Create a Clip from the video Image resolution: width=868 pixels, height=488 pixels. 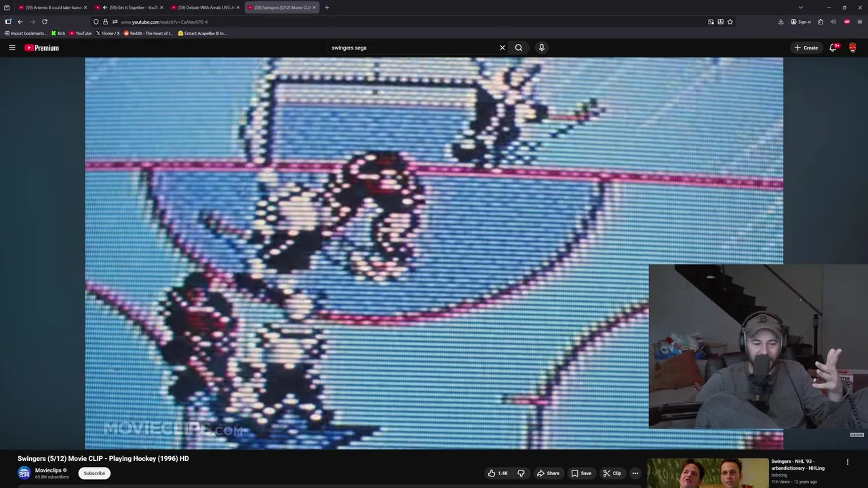[x=612, y=473]
